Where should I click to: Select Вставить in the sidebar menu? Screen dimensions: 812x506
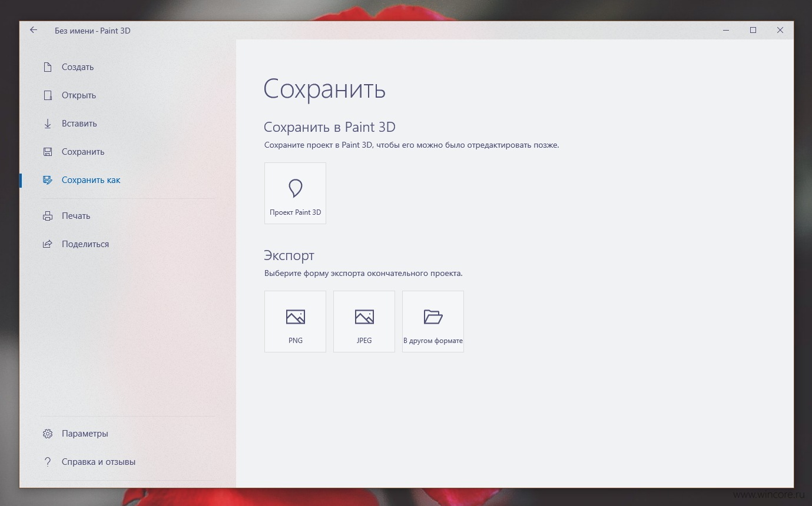coord(79,124)
